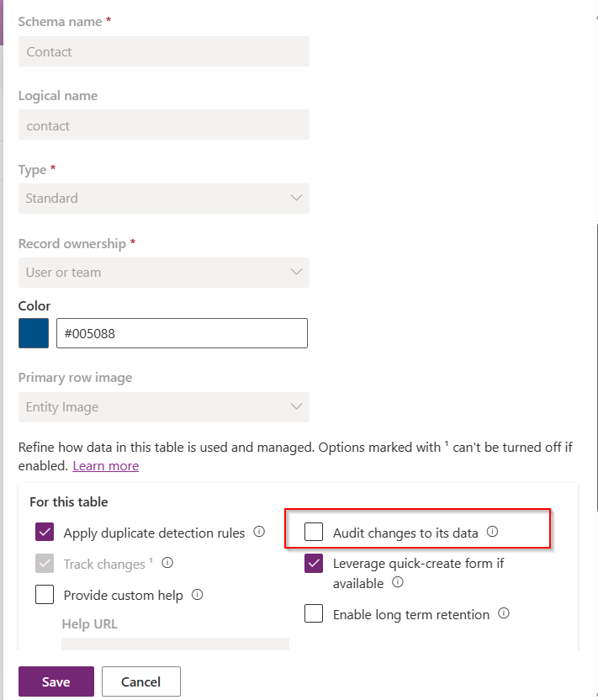Click info icon beside Enable long term retention
The width and height of the screenshot is (598, 700).
504,613
